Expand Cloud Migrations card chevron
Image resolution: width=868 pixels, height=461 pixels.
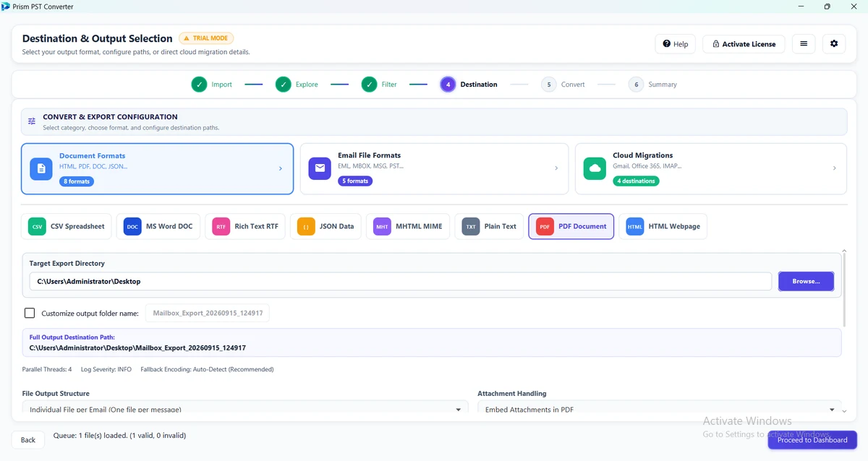(834, 168)
